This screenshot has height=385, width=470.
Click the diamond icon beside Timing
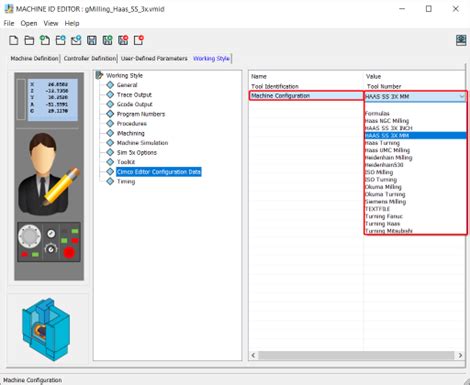point(110,181)
